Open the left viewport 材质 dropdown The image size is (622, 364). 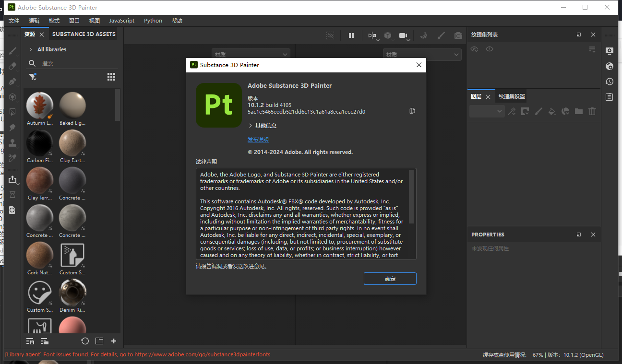[251, 55]
